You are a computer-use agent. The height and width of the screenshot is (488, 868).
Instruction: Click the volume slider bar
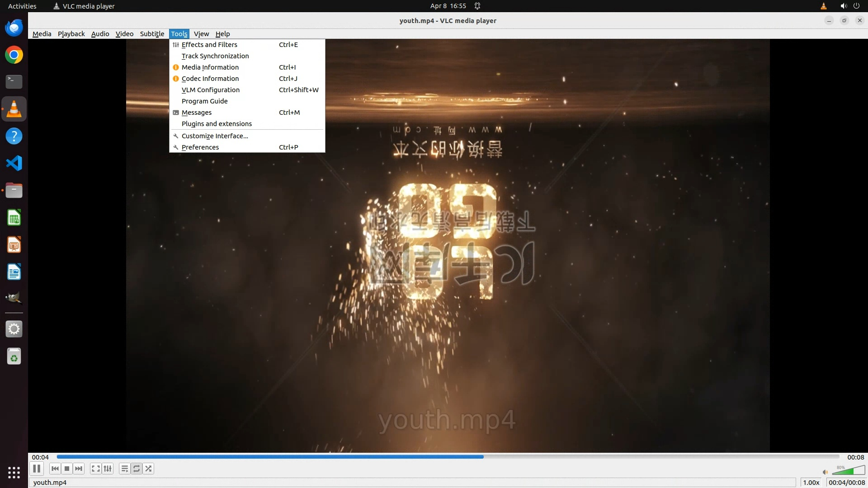point(849,471)
